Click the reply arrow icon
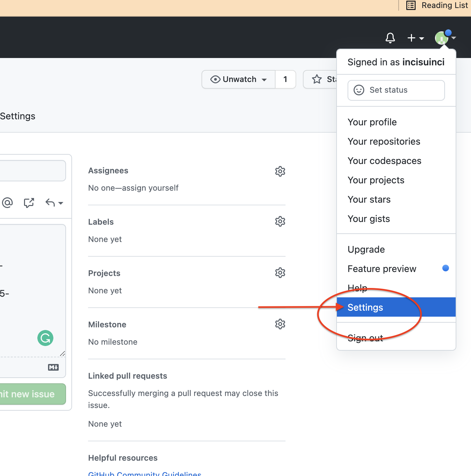The width and height of the screenshot is (471, 476). tap(51, 203)
